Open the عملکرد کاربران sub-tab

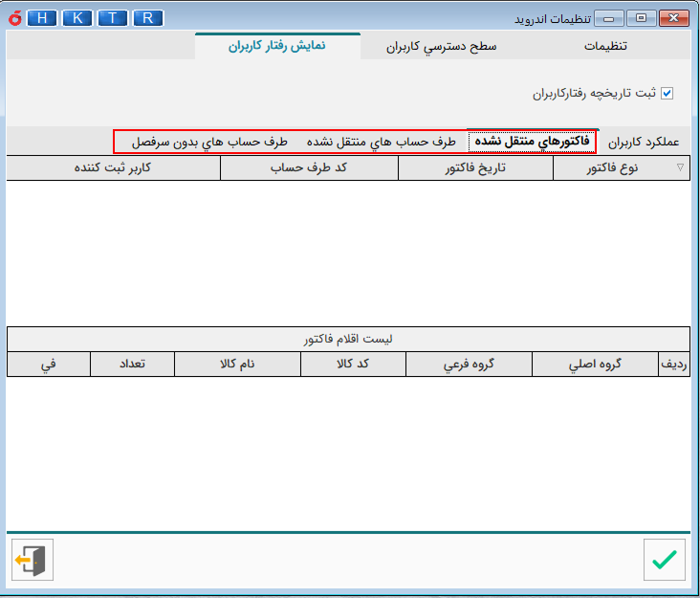[644, 142]
